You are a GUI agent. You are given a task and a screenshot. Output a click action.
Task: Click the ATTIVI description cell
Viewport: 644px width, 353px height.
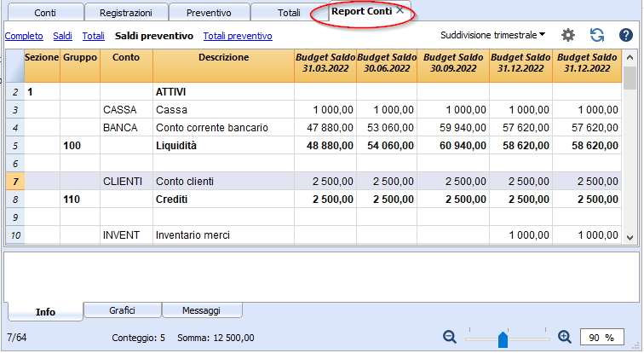223,91
